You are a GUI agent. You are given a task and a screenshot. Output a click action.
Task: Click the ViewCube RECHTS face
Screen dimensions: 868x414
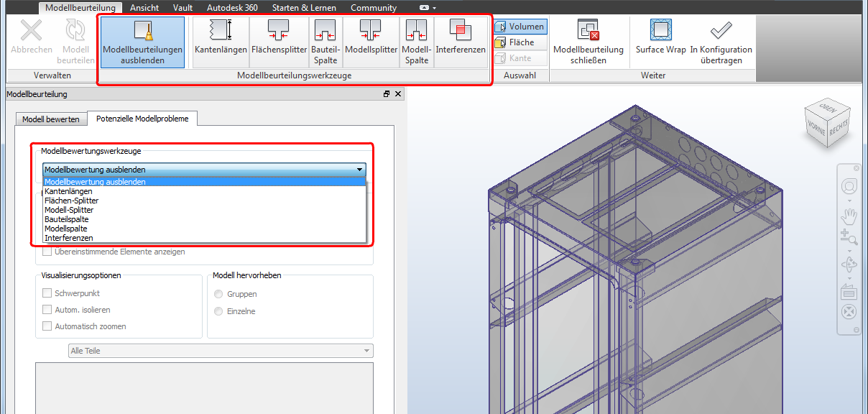[839, 127]
